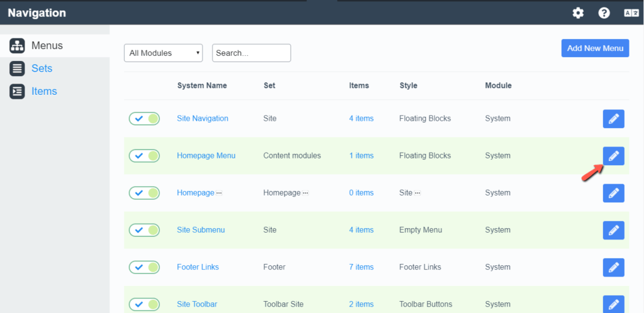Expand the All Modules dropdown
This screenshot has width=644, height=313.
tap(164, 53)
